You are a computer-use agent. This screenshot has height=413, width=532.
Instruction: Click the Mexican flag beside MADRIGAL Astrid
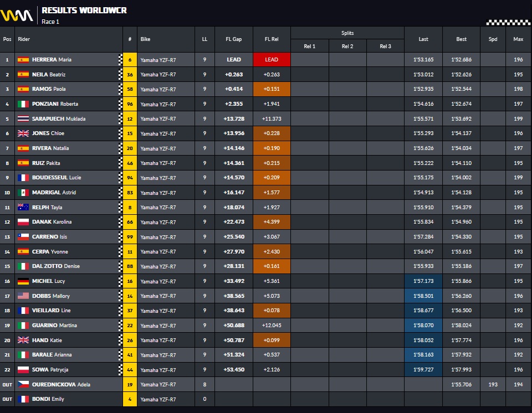tap(23, 193)
